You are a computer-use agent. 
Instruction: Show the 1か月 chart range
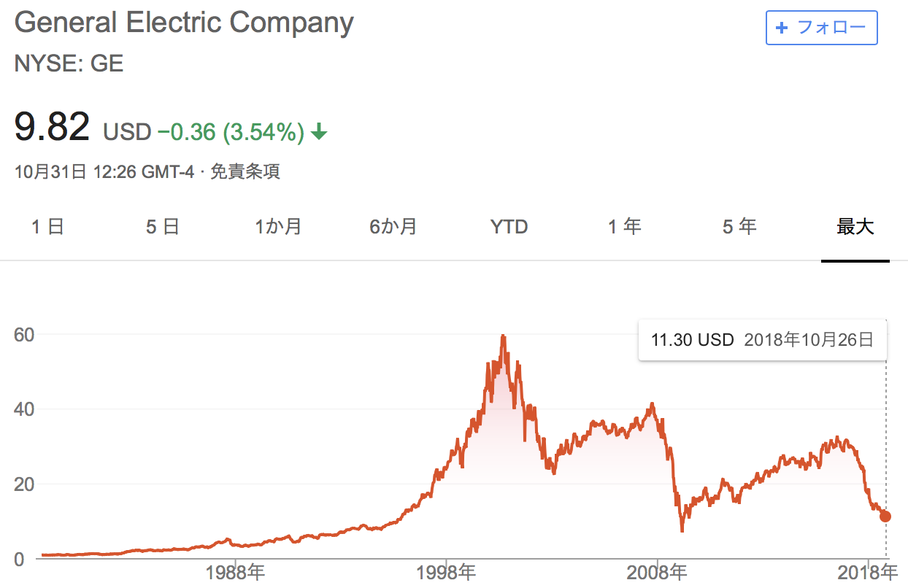pos(278,227)
